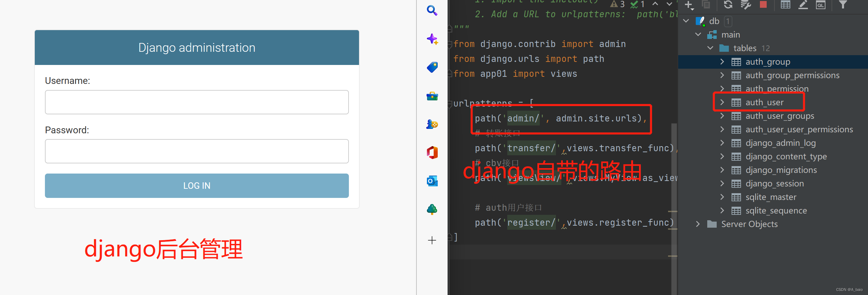Open the Outlook sidebar icon

click(432, 181)
